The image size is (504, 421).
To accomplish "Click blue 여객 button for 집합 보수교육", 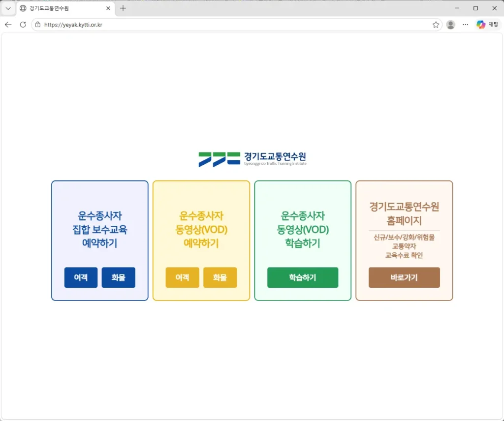I will click(x=81, y=277).
